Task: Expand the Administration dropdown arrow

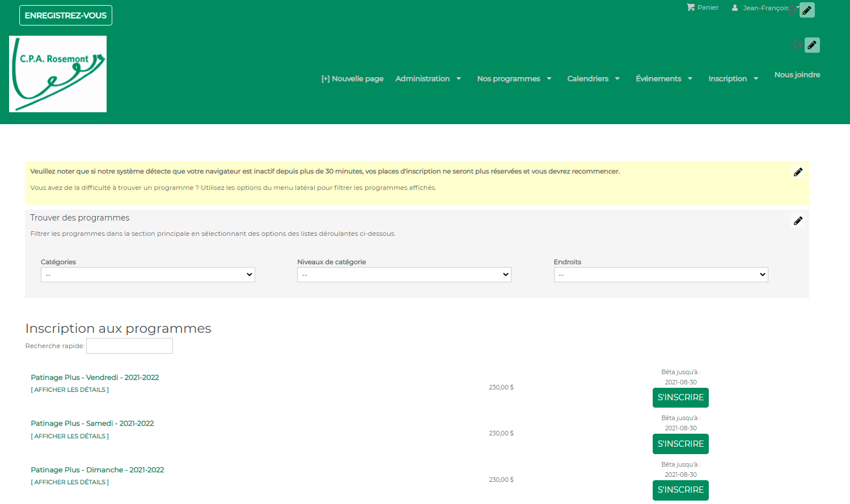Action: (x=459, y=79)
